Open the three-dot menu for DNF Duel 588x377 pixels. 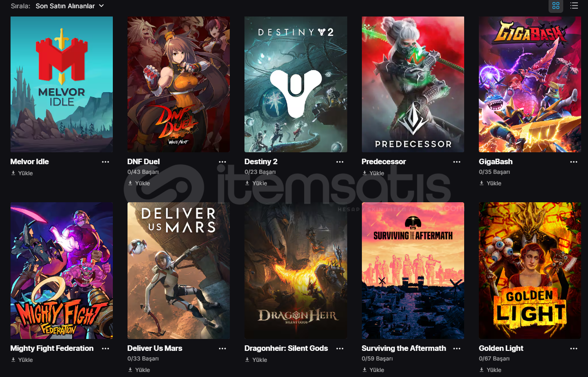tap(222, 162)
